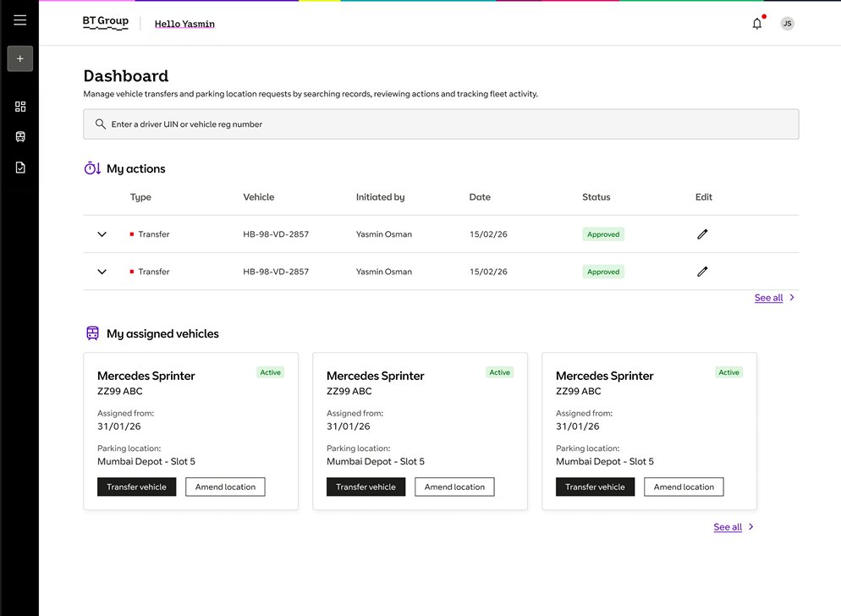Expand the first Transfer action row
The height and width of the screenshot is (616, 841).
(x=102, y=234)
